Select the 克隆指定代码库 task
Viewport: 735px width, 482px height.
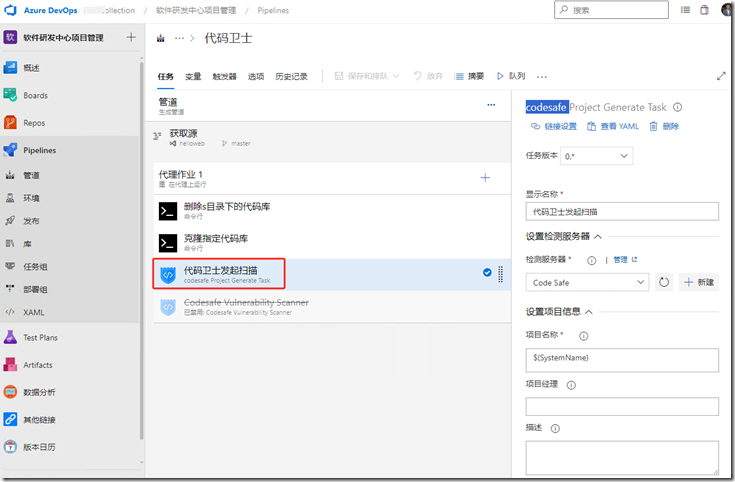tap(332, 243)
